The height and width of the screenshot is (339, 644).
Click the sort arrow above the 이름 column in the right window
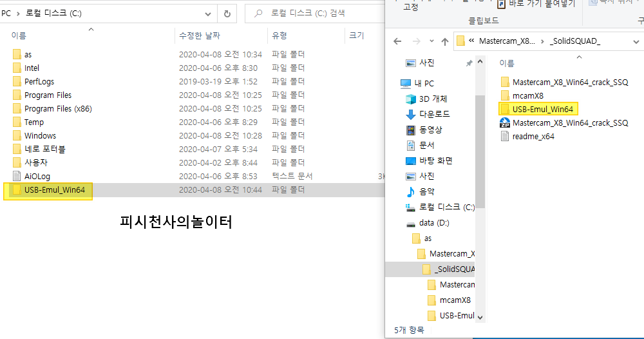pyautogui.click(x=580, y=57)
